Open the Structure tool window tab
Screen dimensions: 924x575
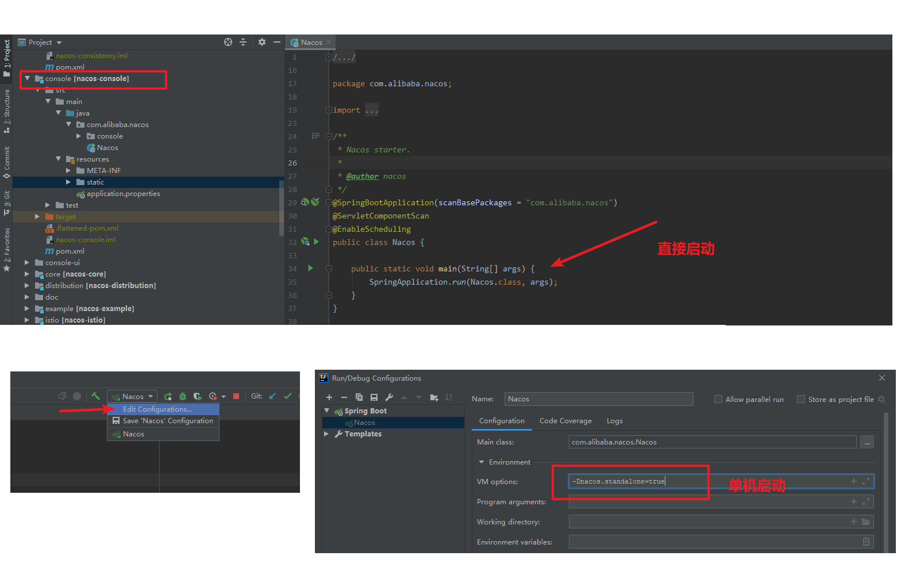pos(6,110)
